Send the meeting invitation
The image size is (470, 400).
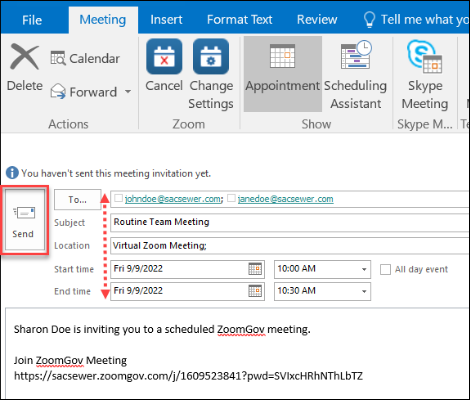[x=25, y=220]
